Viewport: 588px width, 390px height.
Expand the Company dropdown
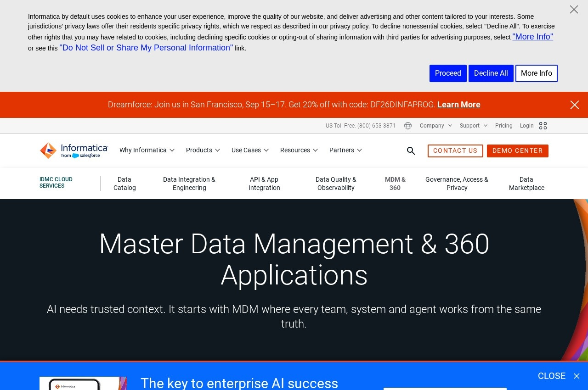(x=435, y=126)
